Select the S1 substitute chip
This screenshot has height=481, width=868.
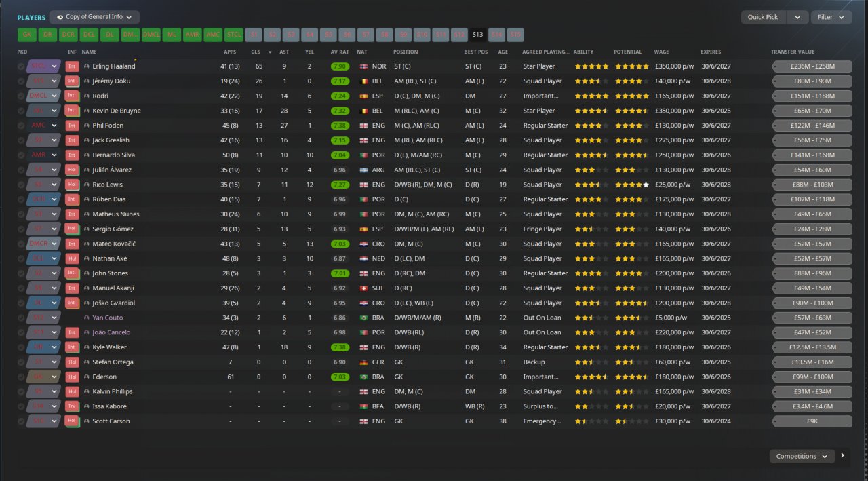[x=254, y=35]
